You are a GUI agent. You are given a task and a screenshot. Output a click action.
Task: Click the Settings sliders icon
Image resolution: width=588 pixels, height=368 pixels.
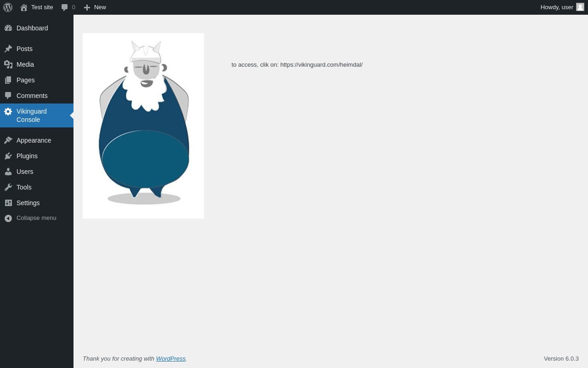[x=8, y=203]
